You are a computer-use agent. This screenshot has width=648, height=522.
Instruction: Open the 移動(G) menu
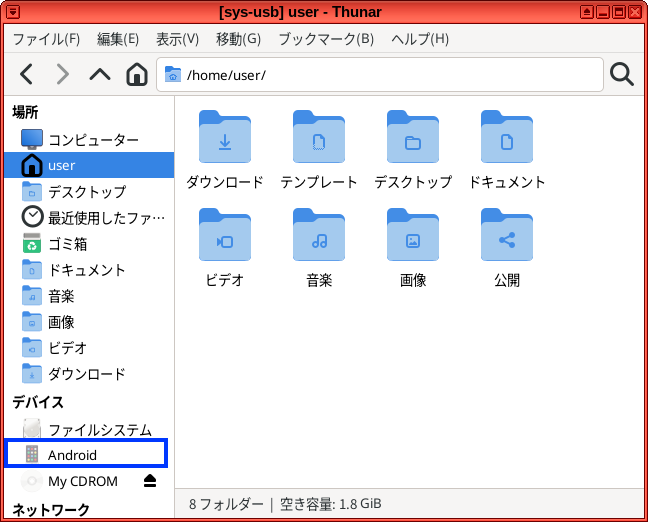[238, 39]
